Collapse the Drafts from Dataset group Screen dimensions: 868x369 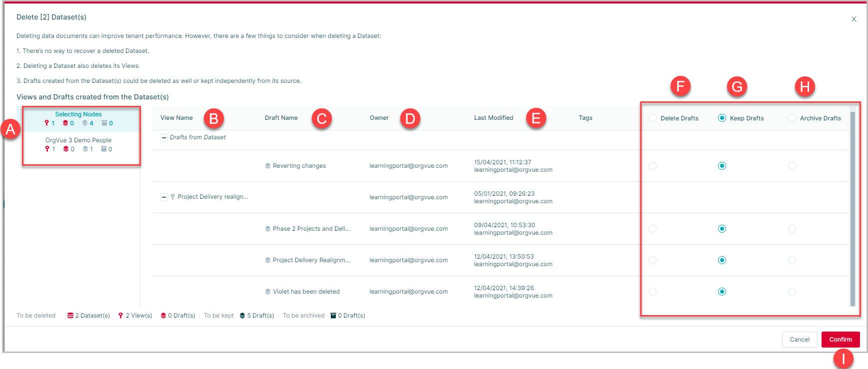tap(164, 138)
